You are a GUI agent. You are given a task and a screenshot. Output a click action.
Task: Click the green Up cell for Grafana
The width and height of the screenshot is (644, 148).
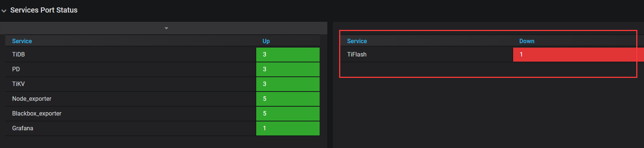(x=288, y=128)
